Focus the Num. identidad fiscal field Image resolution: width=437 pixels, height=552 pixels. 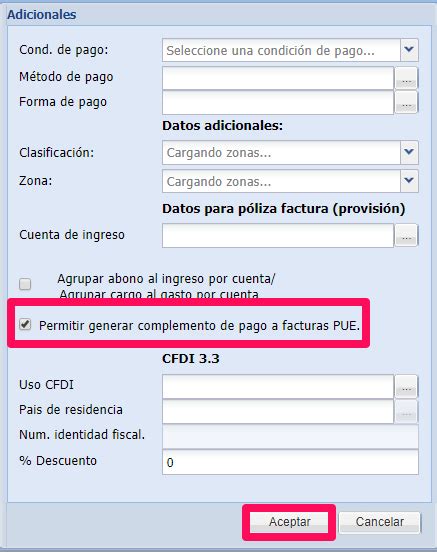tap(290, 436)
